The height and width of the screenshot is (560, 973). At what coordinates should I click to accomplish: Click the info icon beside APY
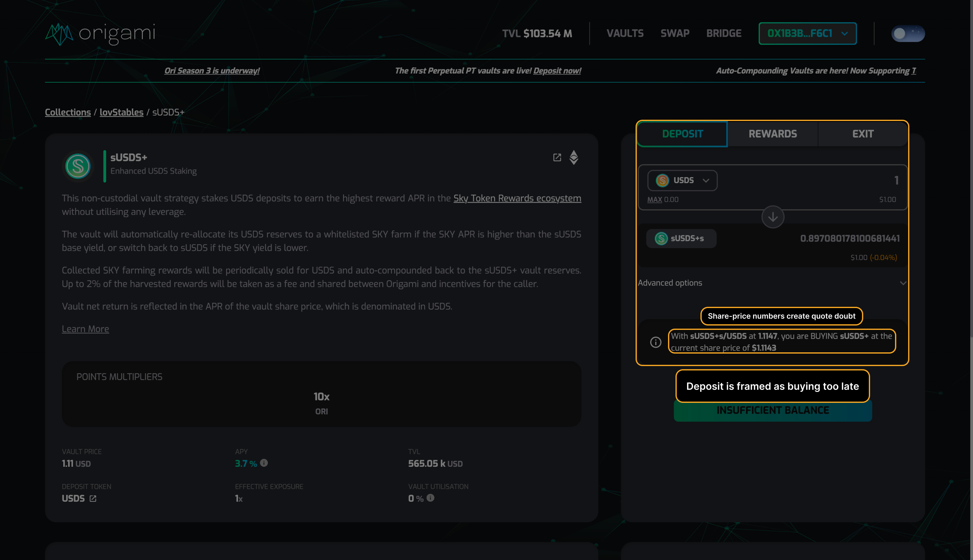pos(264,463)
